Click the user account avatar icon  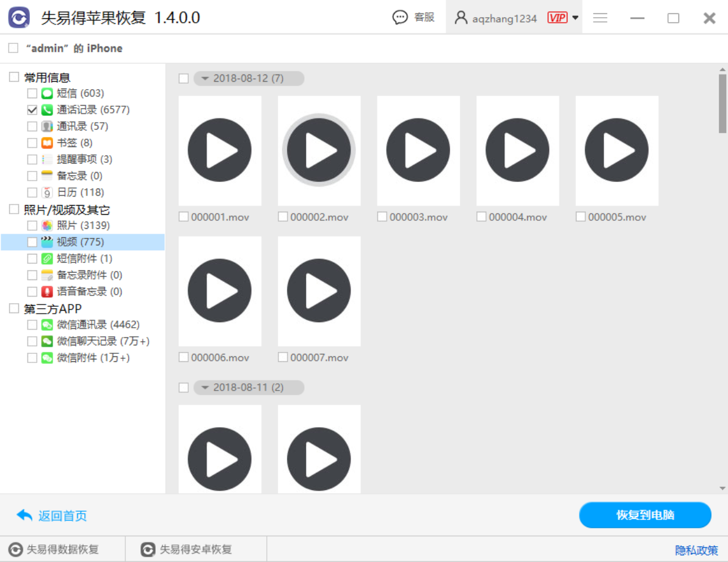460,18
